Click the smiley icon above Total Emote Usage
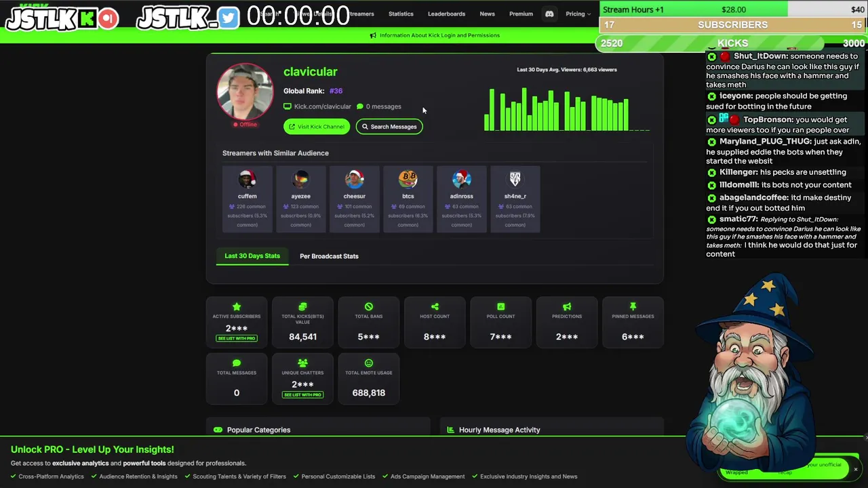The width and height of the screenshot is (868, 488). [368, 363]
